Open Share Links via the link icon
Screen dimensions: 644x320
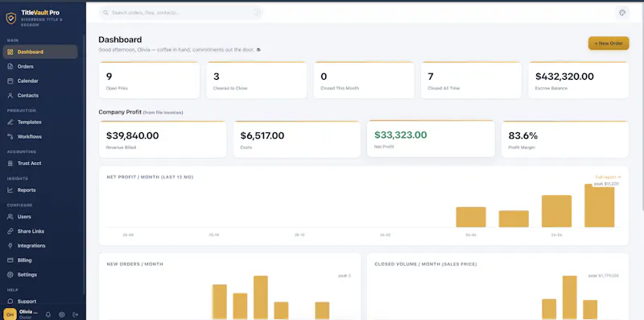(10, 231)
